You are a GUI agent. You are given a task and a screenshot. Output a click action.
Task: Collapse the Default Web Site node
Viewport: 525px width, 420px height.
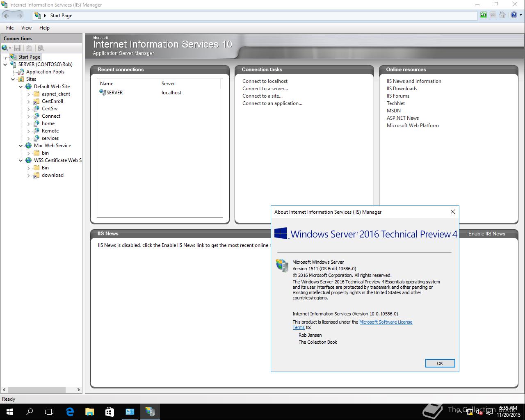pos(21,87)
